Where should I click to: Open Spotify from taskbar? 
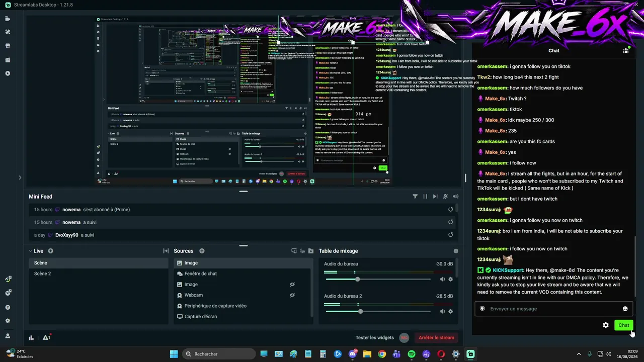[412, 354]
